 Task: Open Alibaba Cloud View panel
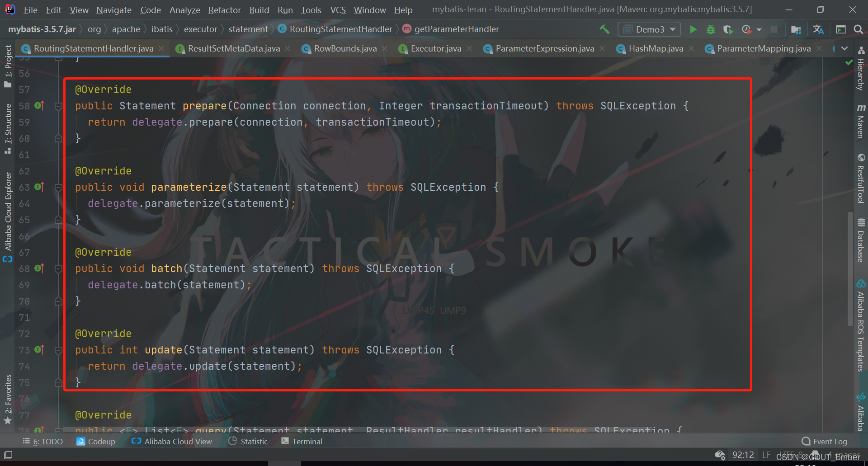point(172,442)
